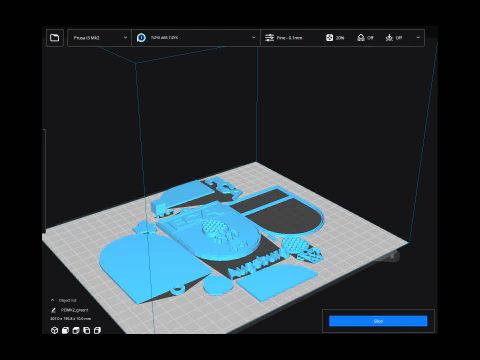Toggle the support Off indicator
Image resolution: width=480 pixels, height=360 pixels.
click(365, 38)
